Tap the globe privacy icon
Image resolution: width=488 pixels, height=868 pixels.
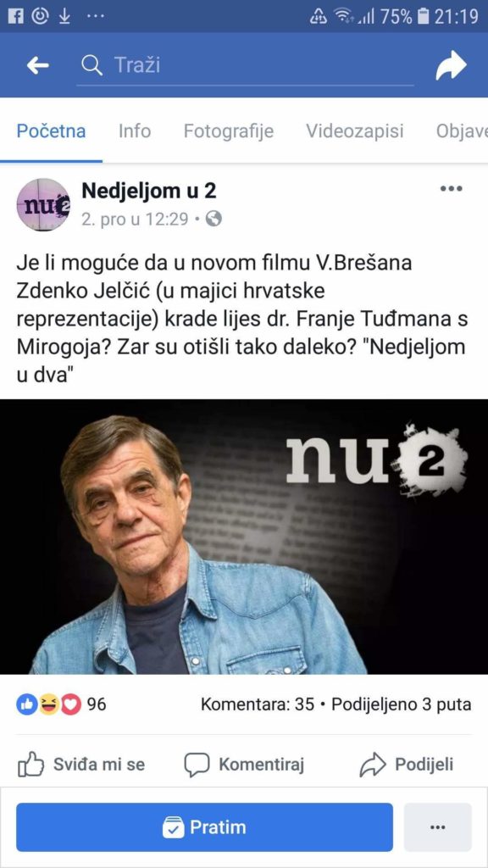(213, 220)
